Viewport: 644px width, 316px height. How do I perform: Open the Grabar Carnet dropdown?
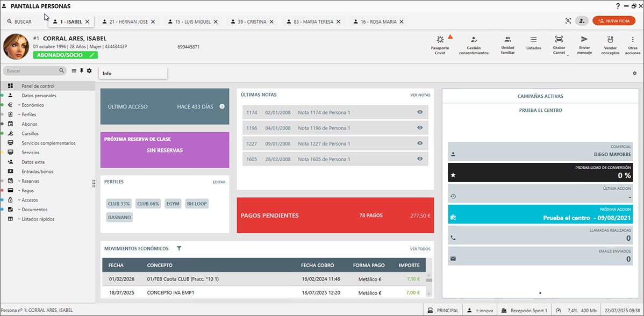(568, 54)
